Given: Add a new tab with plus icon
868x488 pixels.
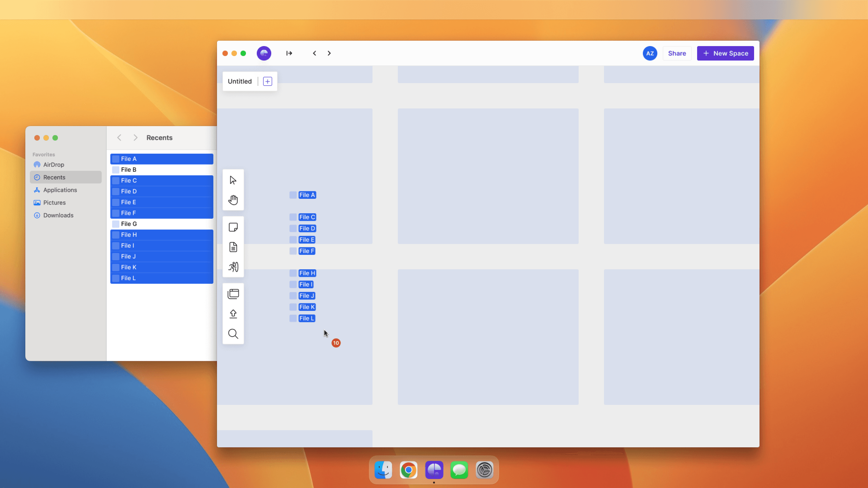Looking at the screenshot, I should pos(268,81).
